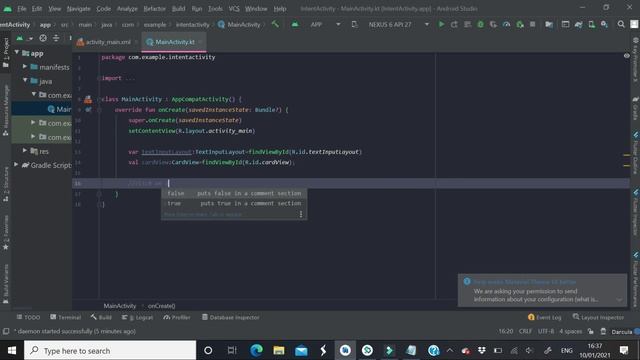Viewport: 640px width, 360px height.
Task: Toggle the Structure side tool button
Action: (x=6, y=184)
